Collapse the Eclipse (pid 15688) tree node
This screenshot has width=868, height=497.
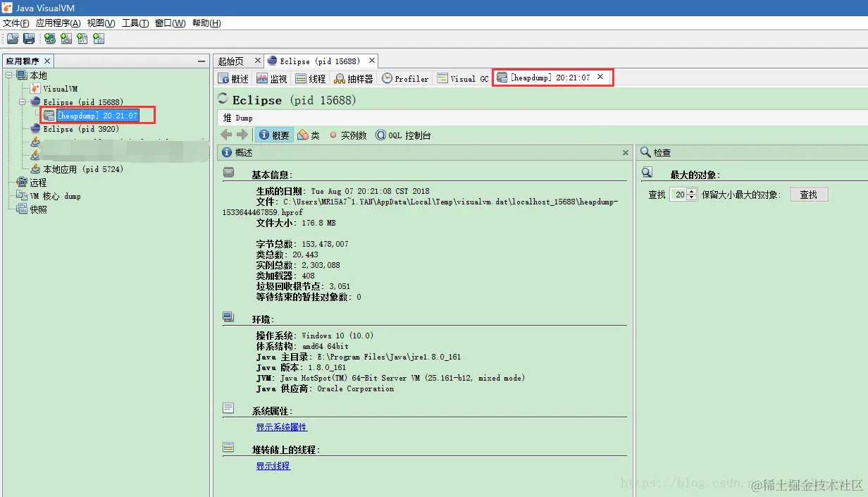23,102
